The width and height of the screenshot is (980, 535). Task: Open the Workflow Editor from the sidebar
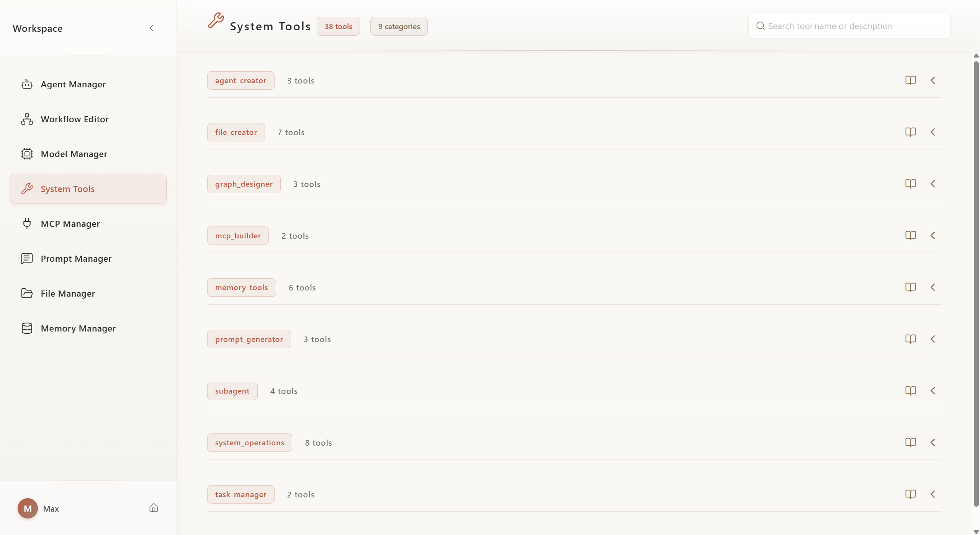pyautogui.click(x=74, y=119)
